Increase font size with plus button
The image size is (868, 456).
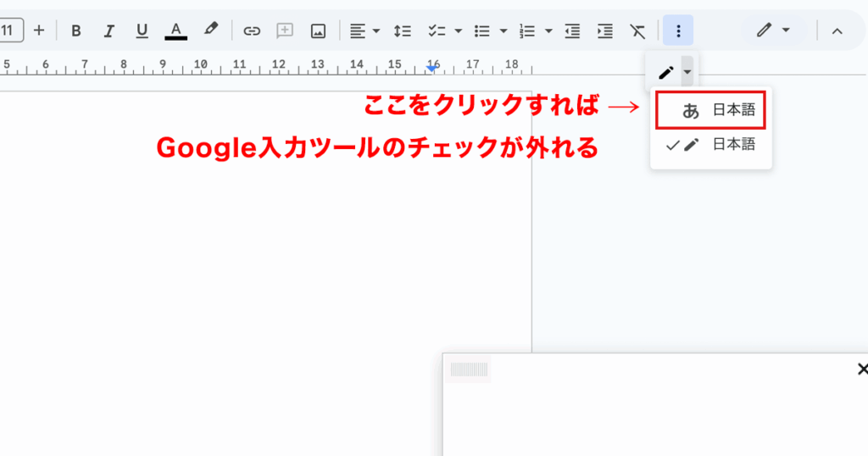click(39, 31)
